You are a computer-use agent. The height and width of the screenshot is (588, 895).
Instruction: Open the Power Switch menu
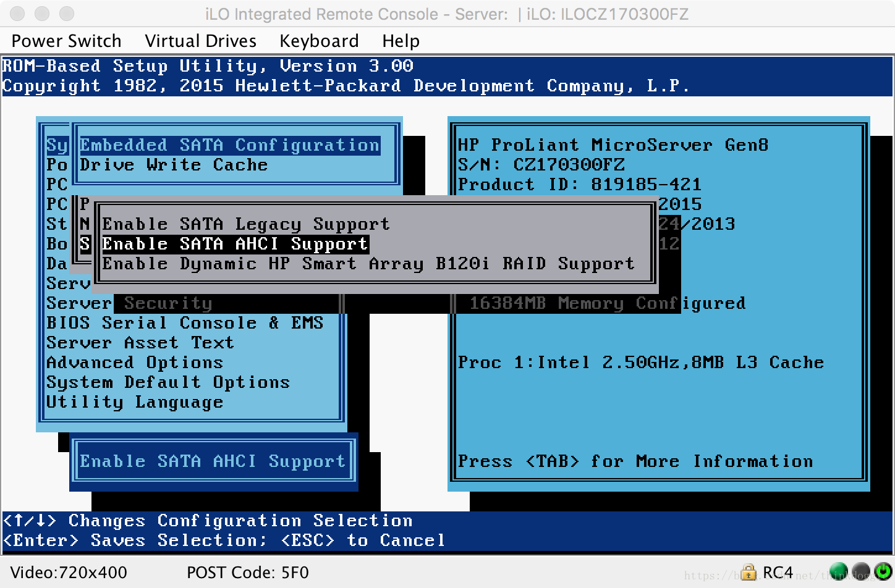tap(66, 41)
